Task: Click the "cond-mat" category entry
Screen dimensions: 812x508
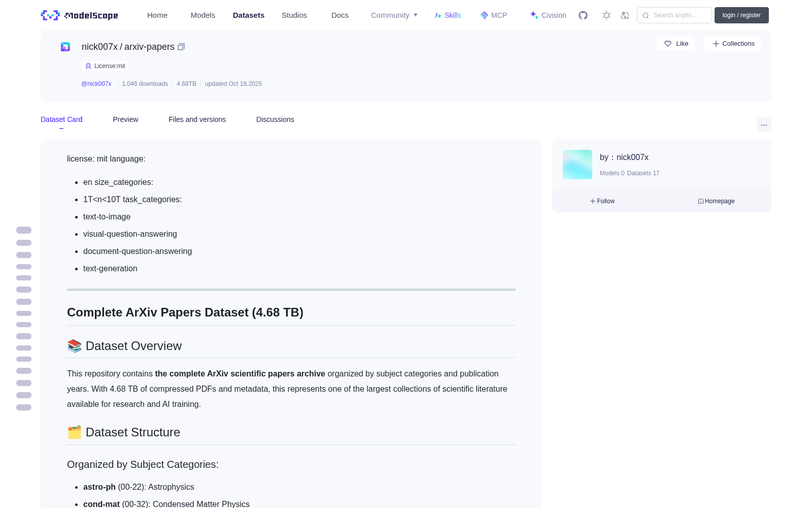Action: click(x=166, y=504)
